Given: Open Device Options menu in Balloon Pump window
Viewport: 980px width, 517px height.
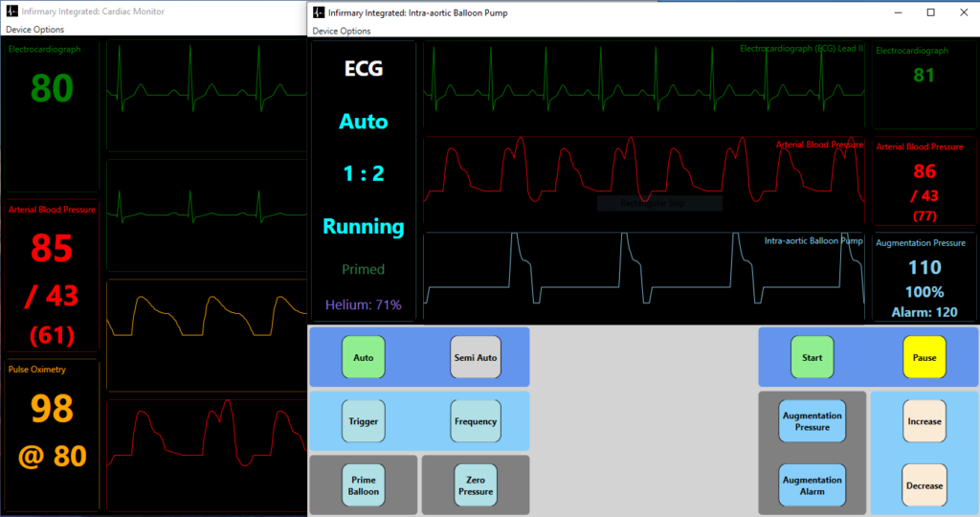Looking at the screenshot, I should click(342, 31).
